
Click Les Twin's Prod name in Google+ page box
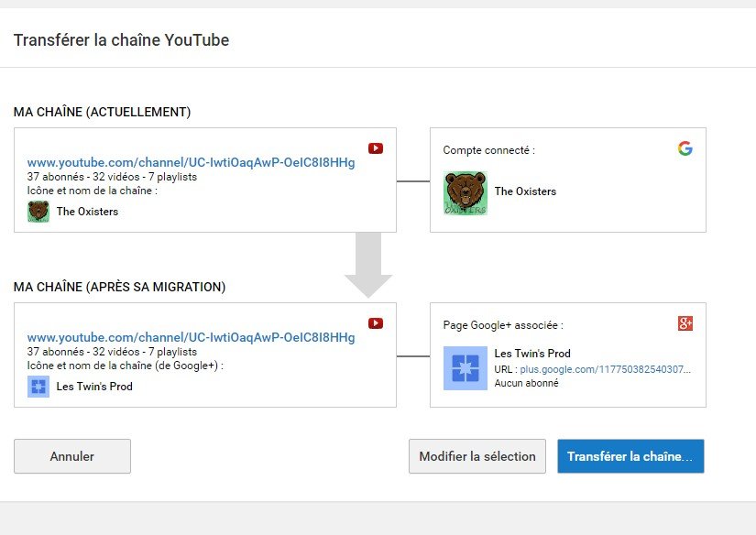532,354
